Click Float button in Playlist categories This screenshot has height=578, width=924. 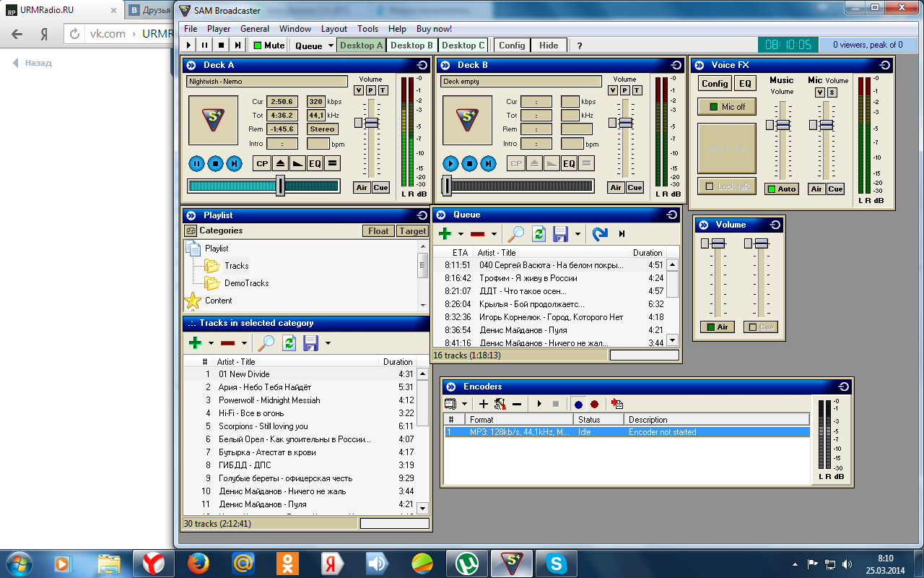coord(378,231)
